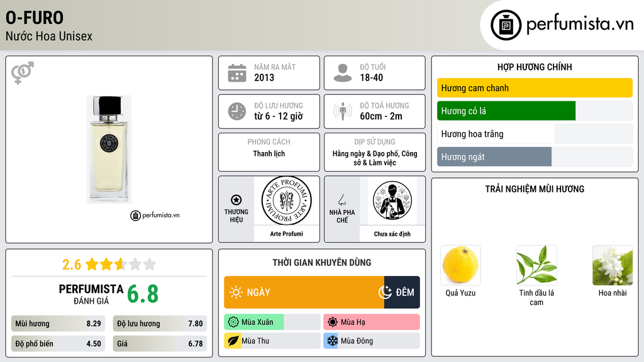
Task: Click the Hằng ngày & Dạo phố occasion text
Action: pyautogui.click(x=375, y=158)
